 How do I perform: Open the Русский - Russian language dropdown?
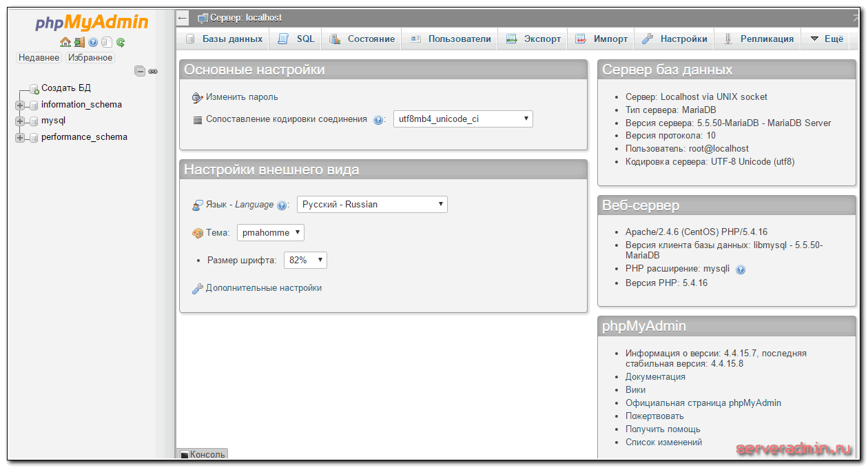372,205
